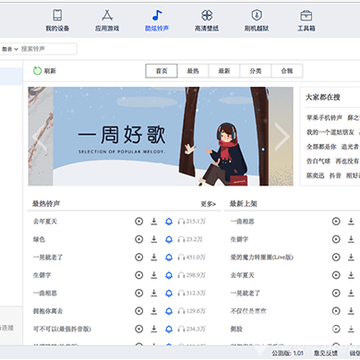Download the 绿色 ringtone
360x360 pixels.
point(154,239)
